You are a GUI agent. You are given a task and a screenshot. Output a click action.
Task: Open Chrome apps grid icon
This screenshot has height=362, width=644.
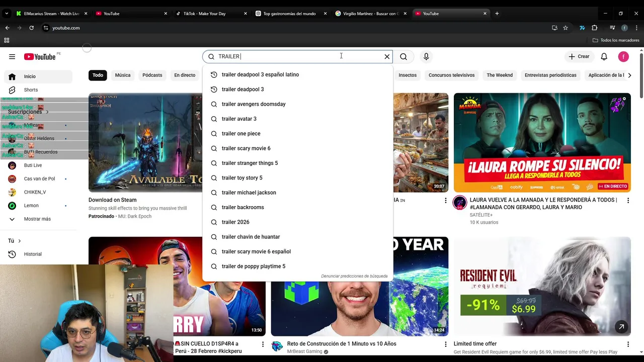click(x=7, y=40)
